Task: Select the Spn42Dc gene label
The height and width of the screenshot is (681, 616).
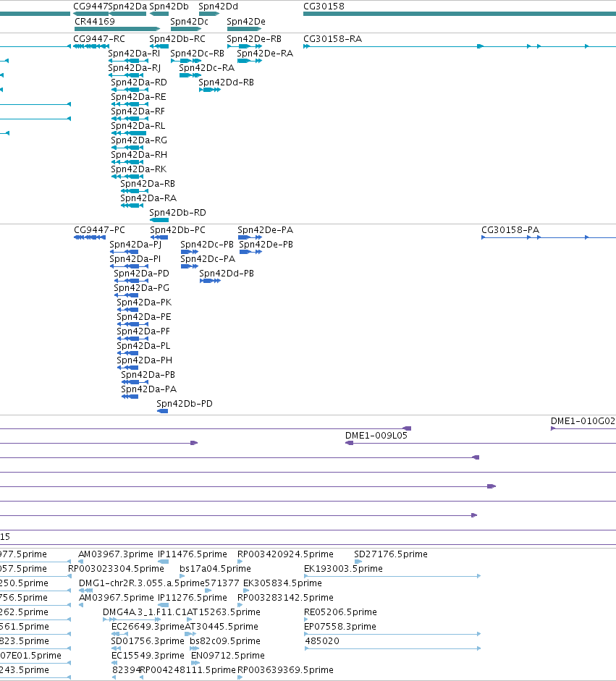Action: point(190,21)
